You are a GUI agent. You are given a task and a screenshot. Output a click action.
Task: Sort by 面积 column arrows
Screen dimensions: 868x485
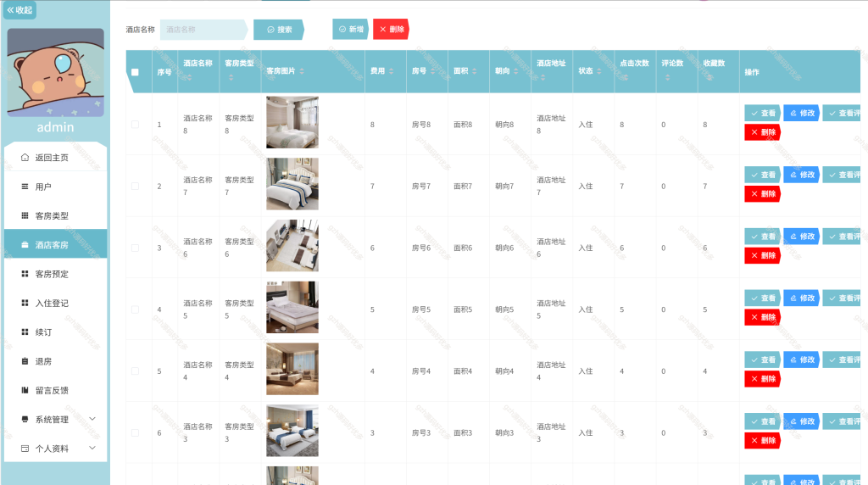click(475, 71)
